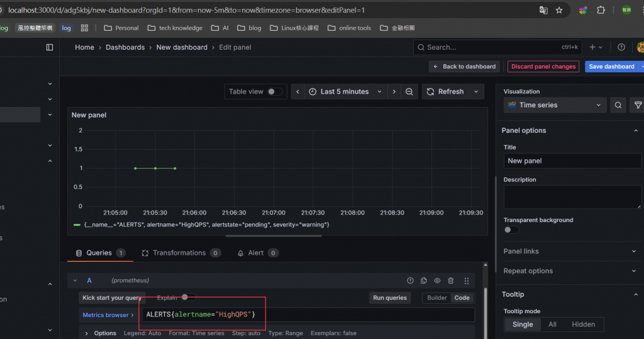Grab the query A drag handle

click(x=467, y=281)
